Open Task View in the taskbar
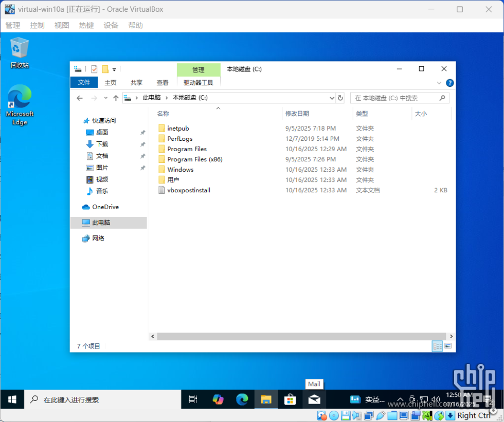 point(193,399)
